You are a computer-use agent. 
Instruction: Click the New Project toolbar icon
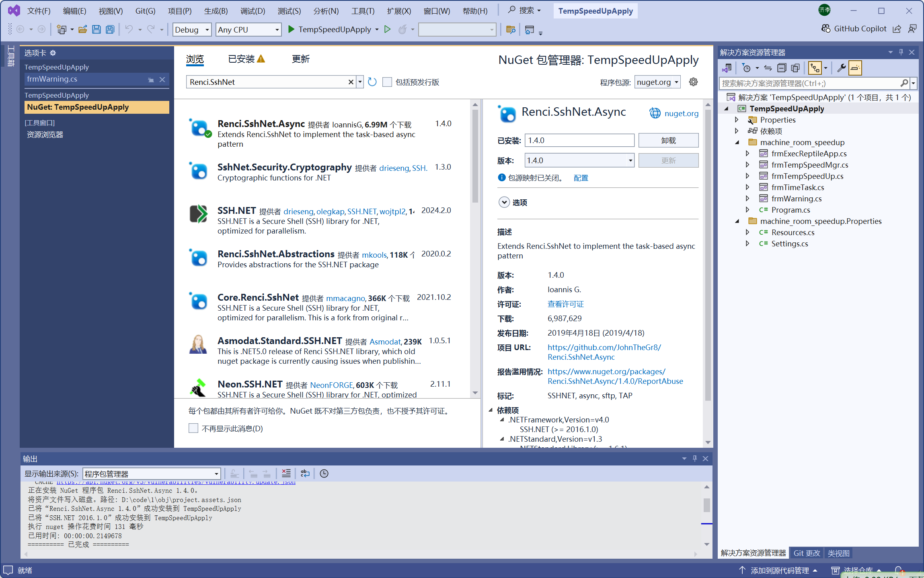coord(62,29)
